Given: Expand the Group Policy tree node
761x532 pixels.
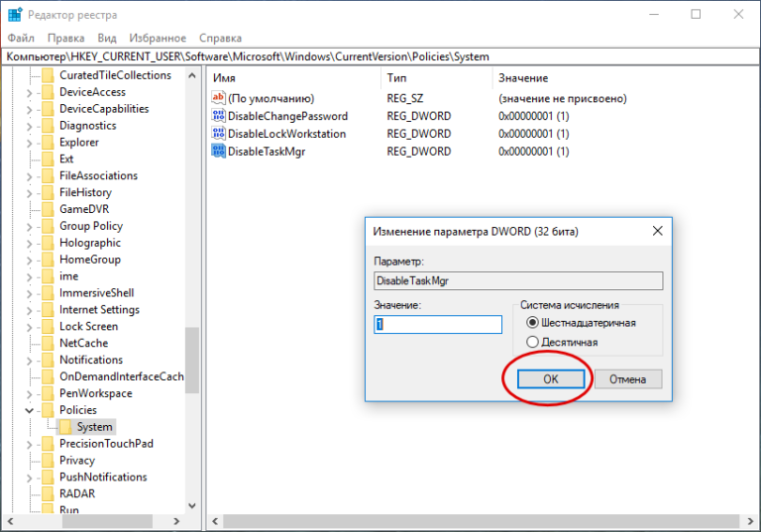Looking at the screenshot, I should (x=29, y=226).
